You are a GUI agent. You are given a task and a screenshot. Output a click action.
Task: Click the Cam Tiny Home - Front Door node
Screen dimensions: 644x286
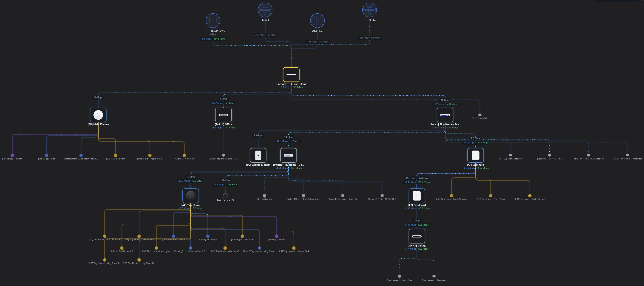(x=628, y=155)
